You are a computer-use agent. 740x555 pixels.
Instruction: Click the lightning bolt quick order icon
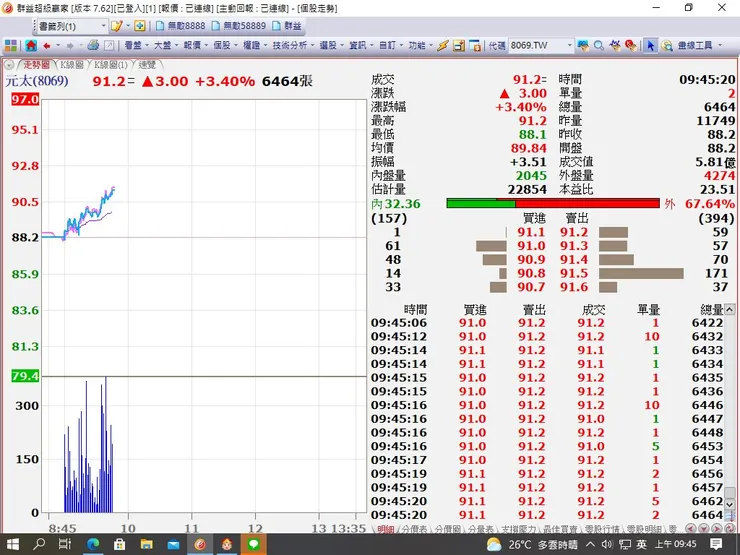click(x=442, y=45)
